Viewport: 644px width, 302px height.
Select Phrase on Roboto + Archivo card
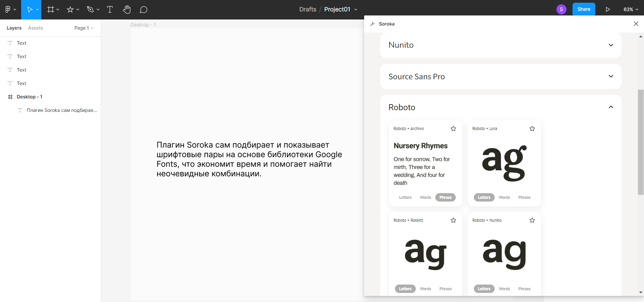tap(445, 198)
